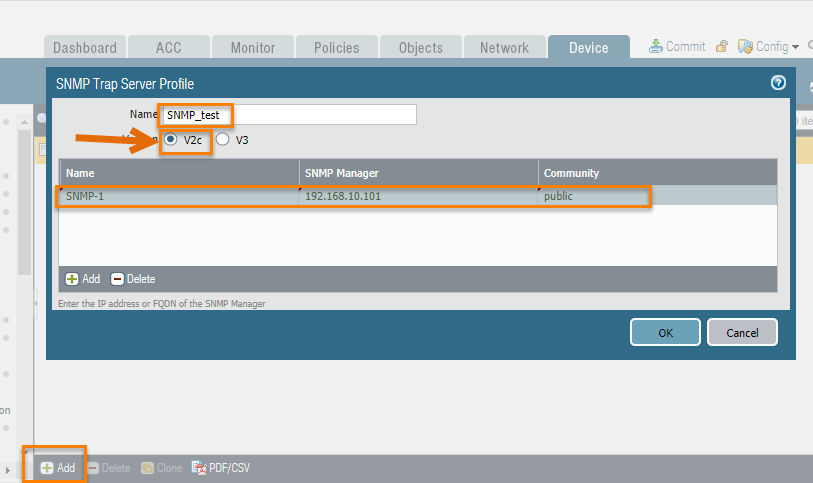Delete the selected server row in dialog
This screenshot has width=813, height=483.
(133, 279)
